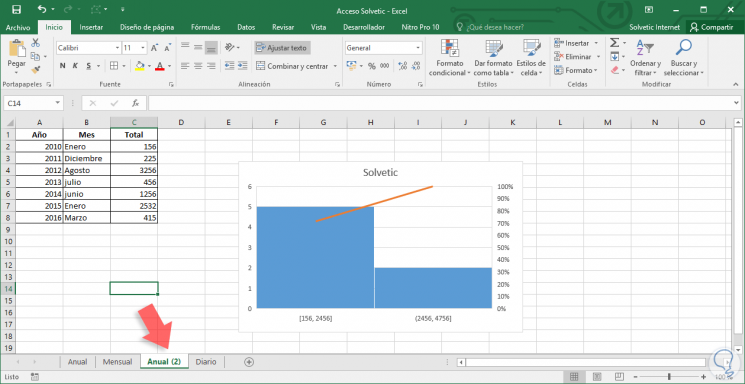745x384 pixels.
Task: Expand the formula bar chevron
Action: (x=735, y=103)
